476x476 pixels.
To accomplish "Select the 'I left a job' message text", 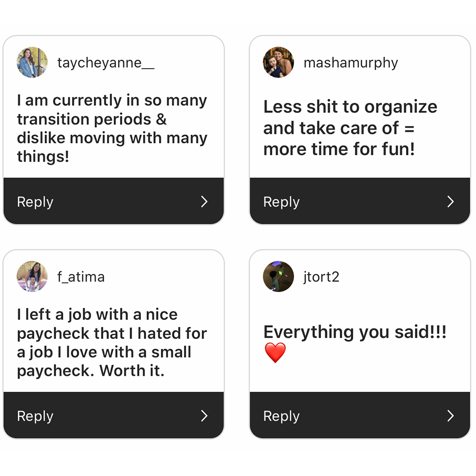I will (112, 342).
